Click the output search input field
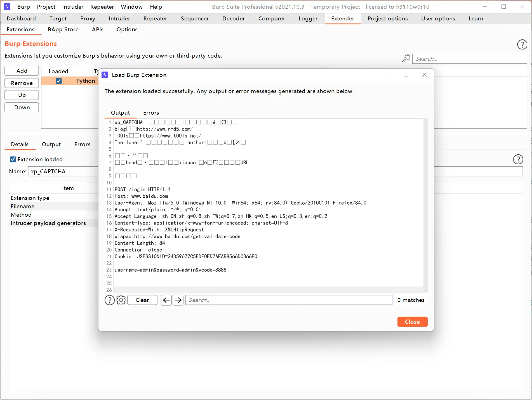Screen dimensions: 532x400 click(289, 300)
